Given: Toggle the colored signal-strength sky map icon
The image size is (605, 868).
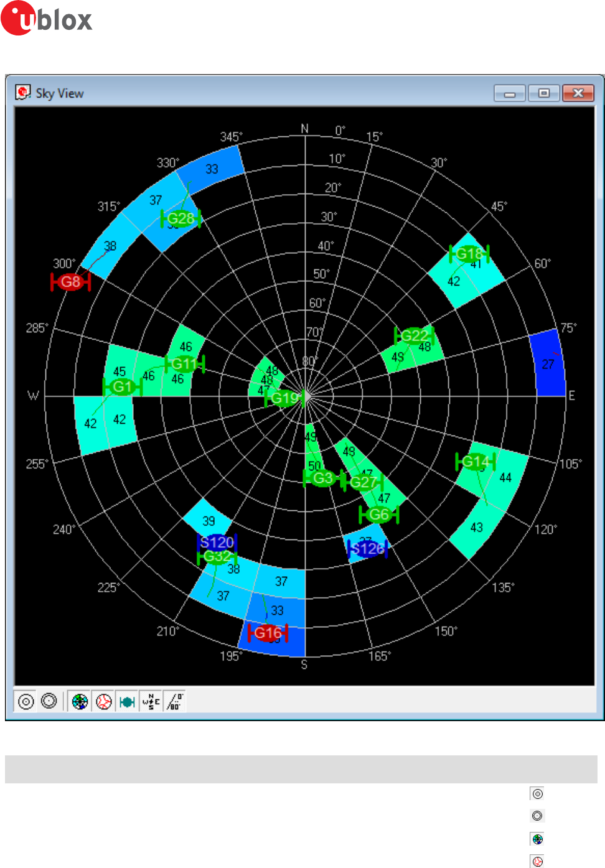Looking at the screenshot, I should (x=80, y=701).
